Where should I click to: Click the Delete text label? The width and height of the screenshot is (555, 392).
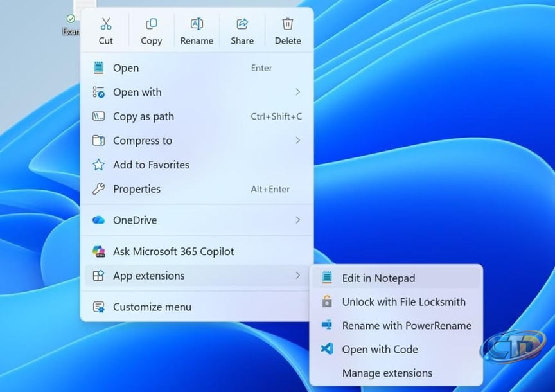(x=288, y=40)
